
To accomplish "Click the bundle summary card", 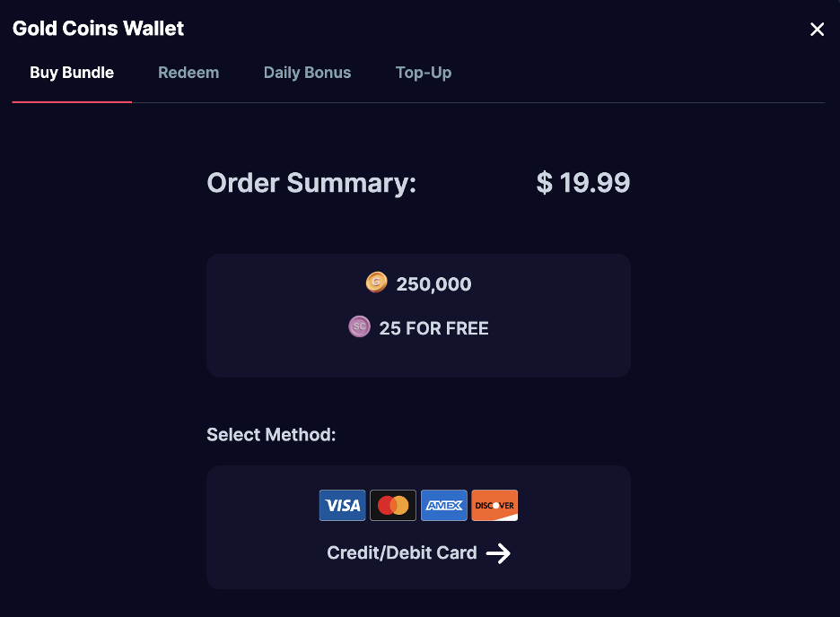I will pos(418,316).
